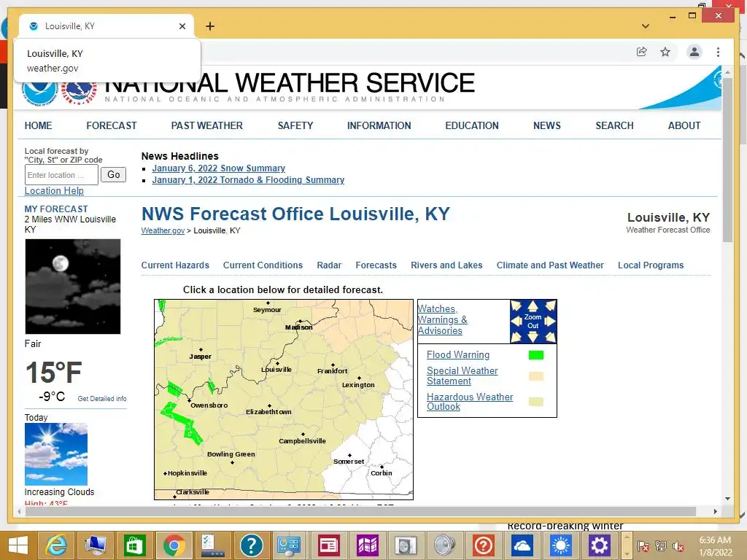This screenshot has height=560, width=747.
Task: Follow the Weather.gov breadcrumb link
Action: (163, 230)
